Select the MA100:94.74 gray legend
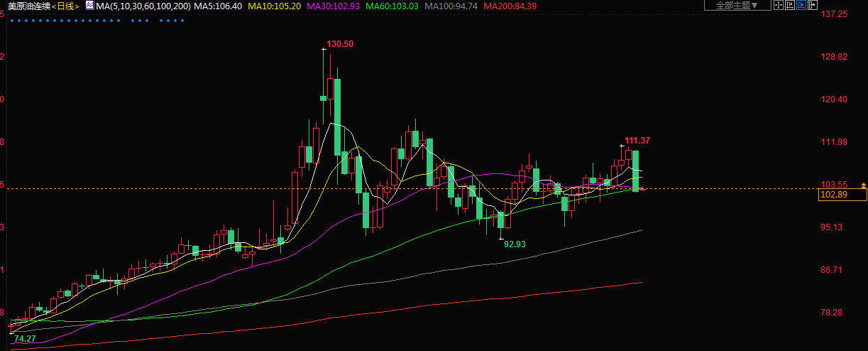This screenshot has height=351, width=868. click(x=452, y=6)
